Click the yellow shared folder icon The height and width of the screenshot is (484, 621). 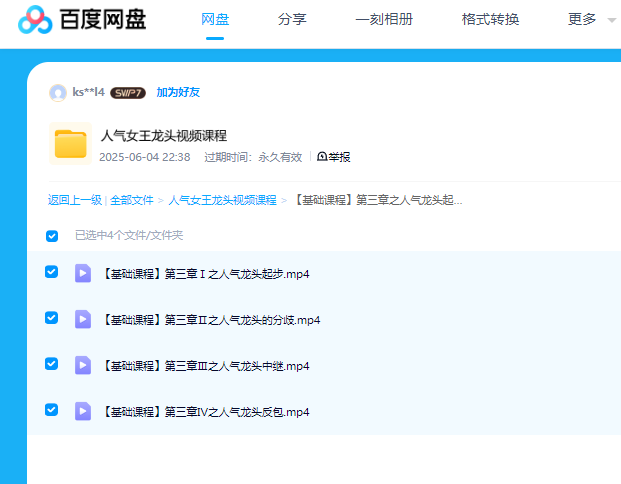(x=70, y=144)
